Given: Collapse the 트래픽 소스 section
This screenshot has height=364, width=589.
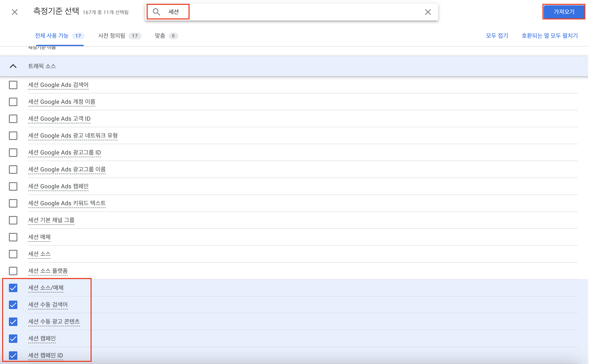Looking at the screenshot, I should [x=13, y=66].
